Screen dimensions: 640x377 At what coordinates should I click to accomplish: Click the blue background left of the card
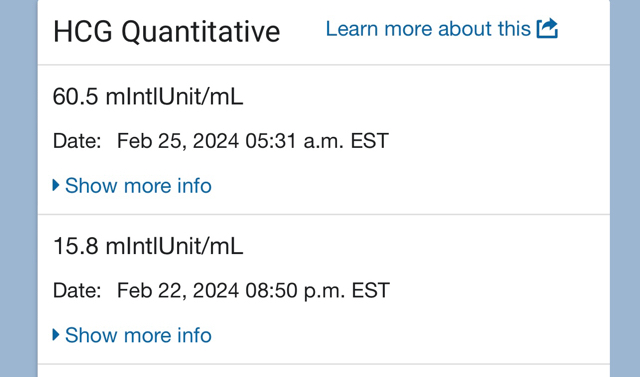pyautogui.click(x=18, y=188)
